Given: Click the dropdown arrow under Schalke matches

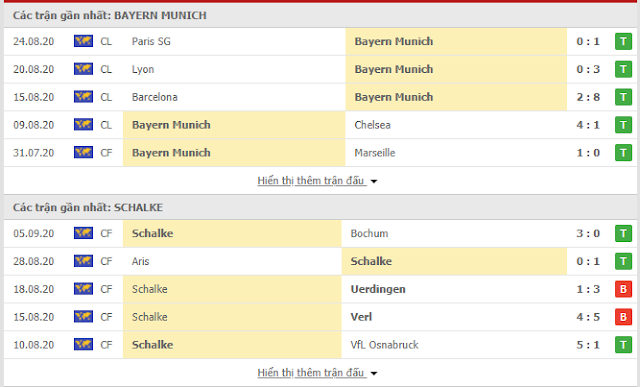Looking at the screenshot, I should pyautogui.click(x=374, y=374).
